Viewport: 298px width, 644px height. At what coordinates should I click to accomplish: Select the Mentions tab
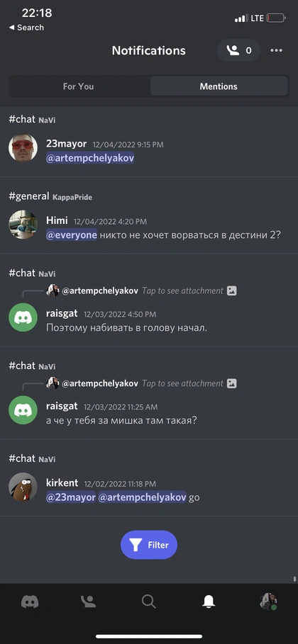pyautogui.click(x=219, y=86)
